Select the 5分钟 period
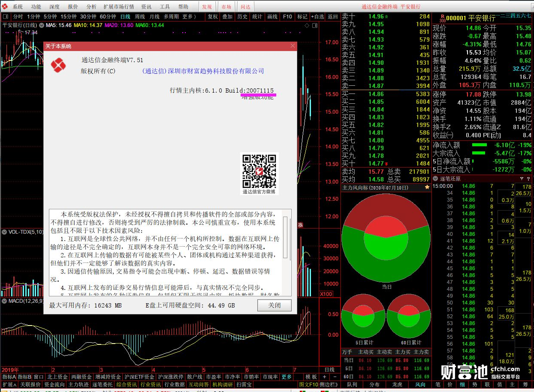The height and width of the screenshot is (392, 534). click(x=50, y=17)
